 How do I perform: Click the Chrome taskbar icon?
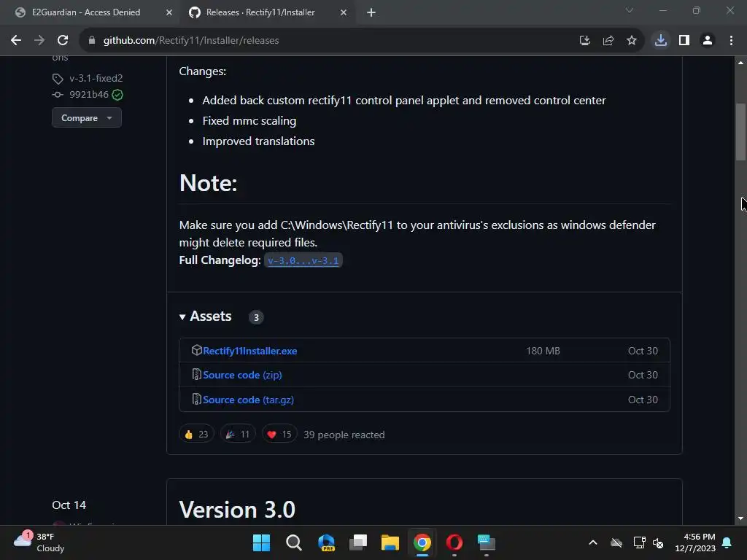pyautogui.click(x=422, y=542)
